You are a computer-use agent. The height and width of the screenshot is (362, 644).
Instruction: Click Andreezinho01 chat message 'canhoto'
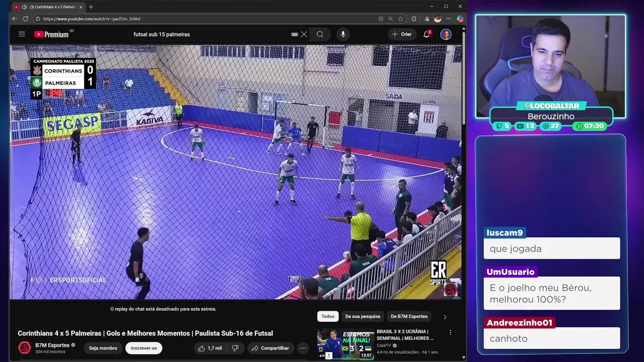(x=552, y=338)
